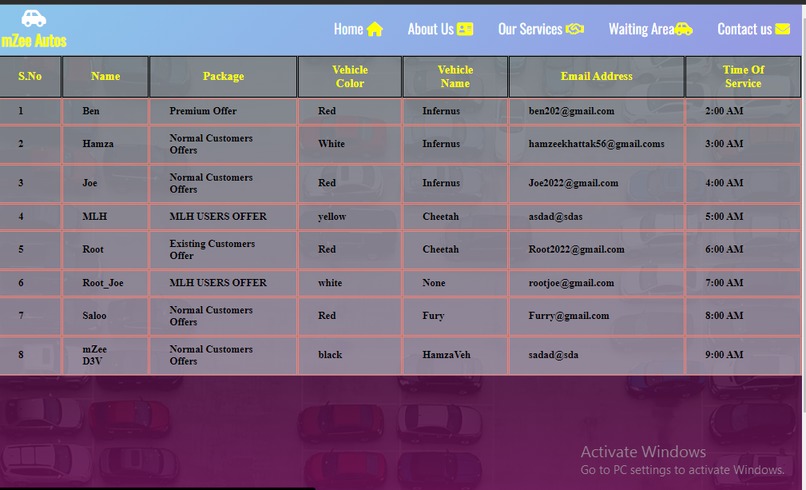The image size is (806, 490).
Task: Select the name cell Root_Joe
Action: point(103,283)
